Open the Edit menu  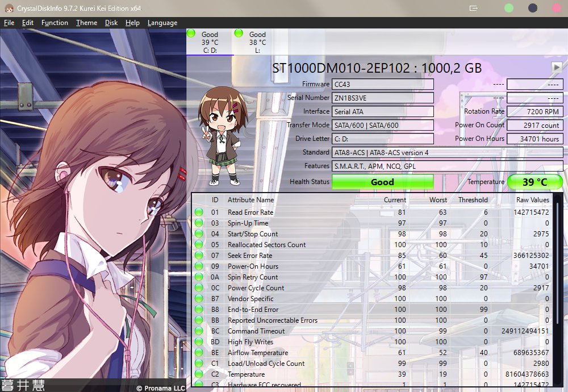[27, 23]
